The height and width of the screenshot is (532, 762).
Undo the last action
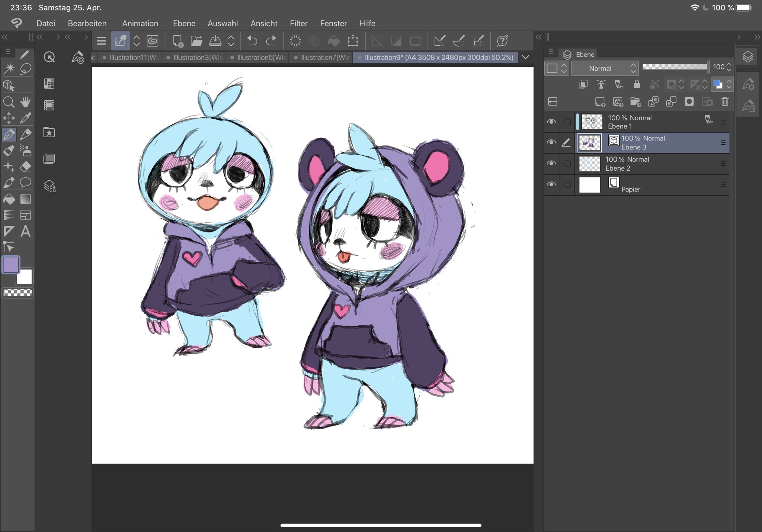coord(253,41)
